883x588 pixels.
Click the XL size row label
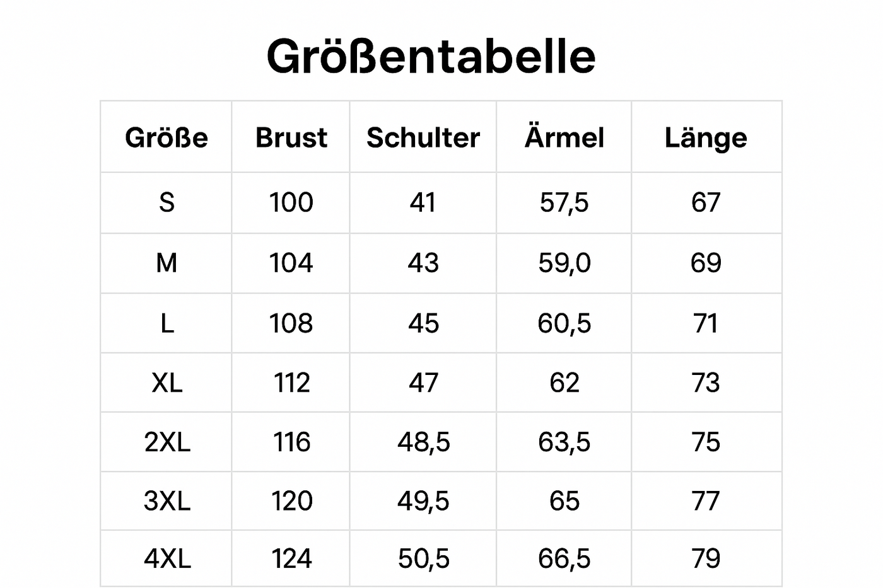click(x=167, y=383)
